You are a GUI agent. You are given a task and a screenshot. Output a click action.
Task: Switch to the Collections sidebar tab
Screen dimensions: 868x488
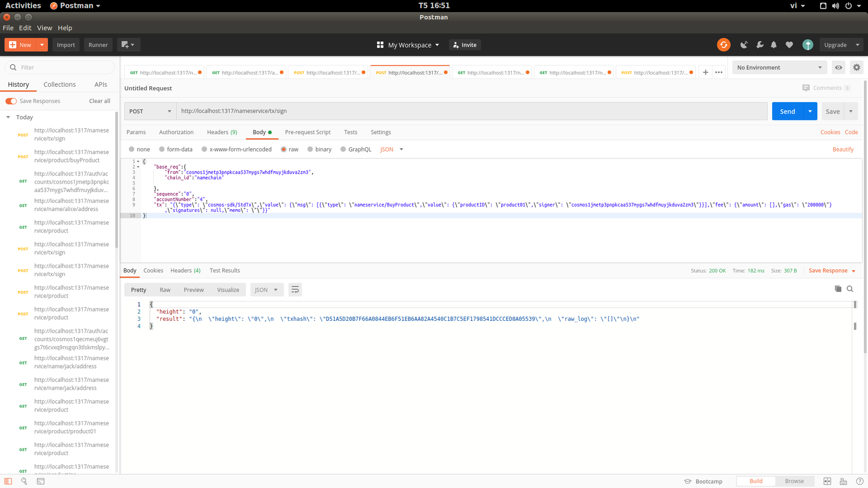point(59,84)
